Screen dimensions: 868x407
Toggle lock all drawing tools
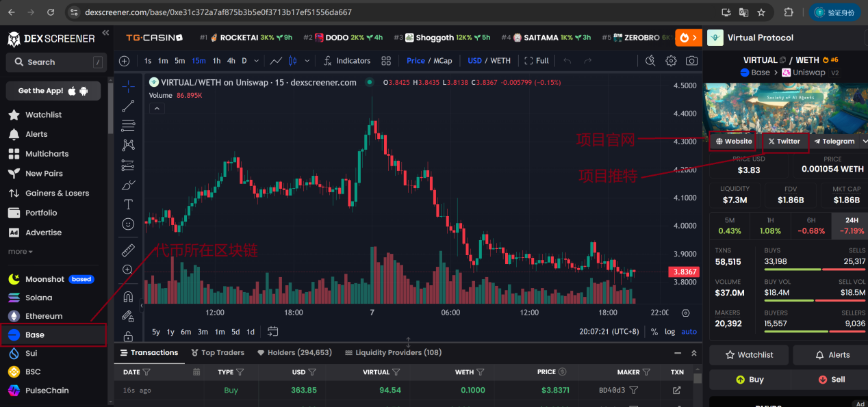pyautogui.click(x=128, y=336)
